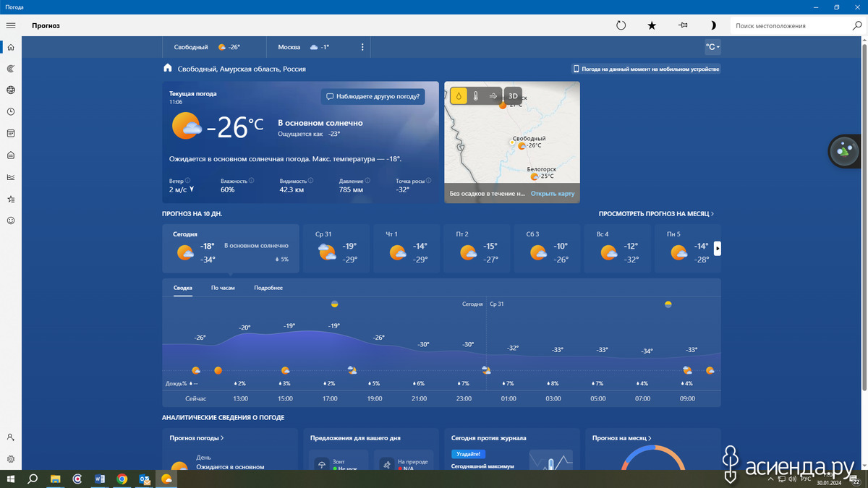
Task: Switch to the Сводка tab
Action: [x=183, y=288]
